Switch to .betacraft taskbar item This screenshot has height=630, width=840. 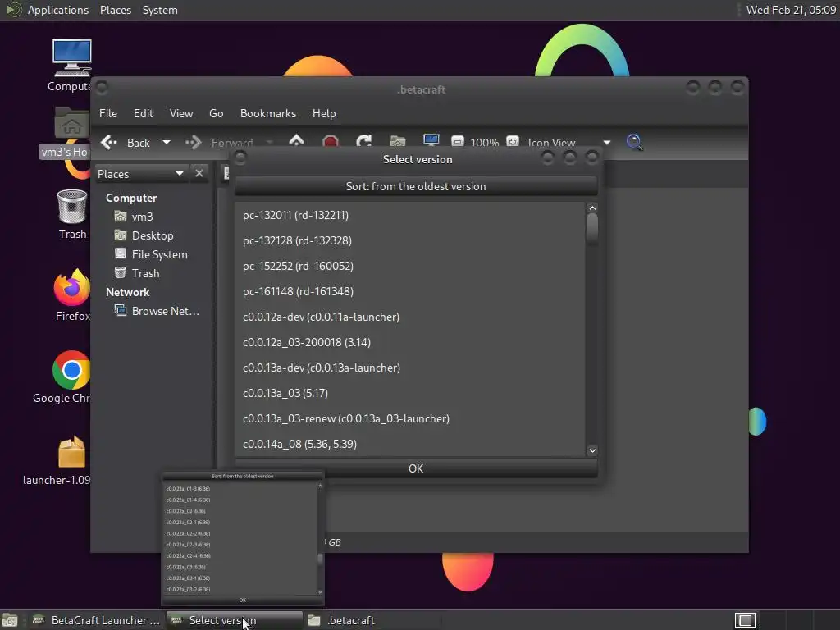[x=372, y=620]
